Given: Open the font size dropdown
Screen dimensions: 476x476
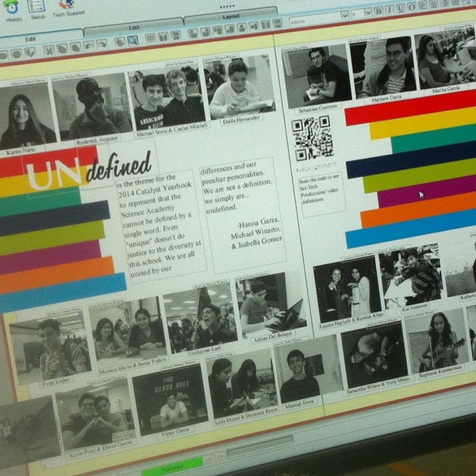Looking at the screenshot, I should pos(366,13).
